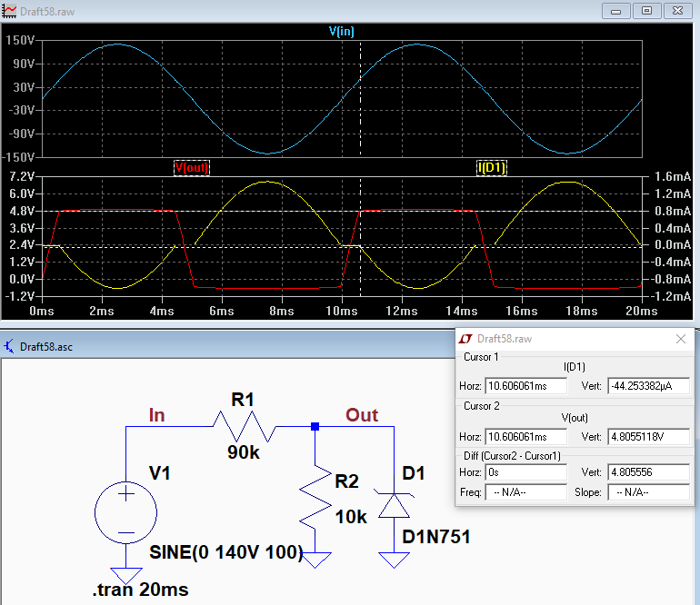Screen dimensions: 700x605
Task: Click the Freq N/A field
Action: click(525, 492)
